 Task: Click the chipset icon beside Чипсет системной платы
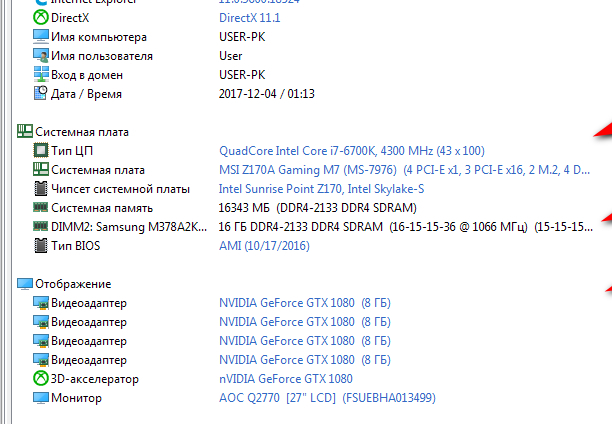click(x=41, y=189)
